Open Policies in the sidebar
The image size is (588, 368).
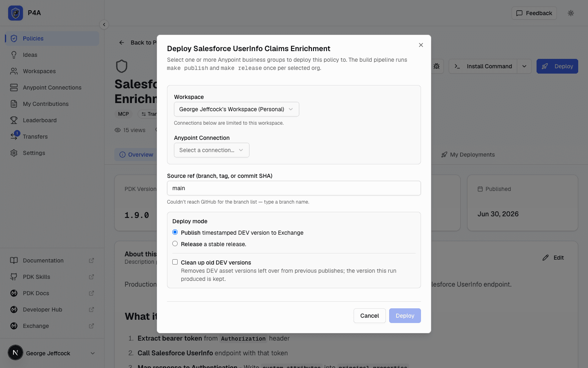click(52, 38)
